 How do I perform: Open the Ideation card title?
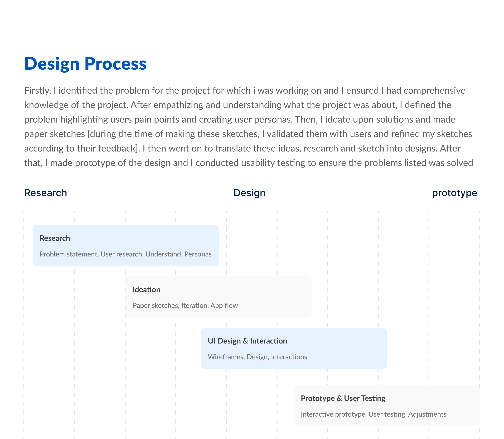146,290
